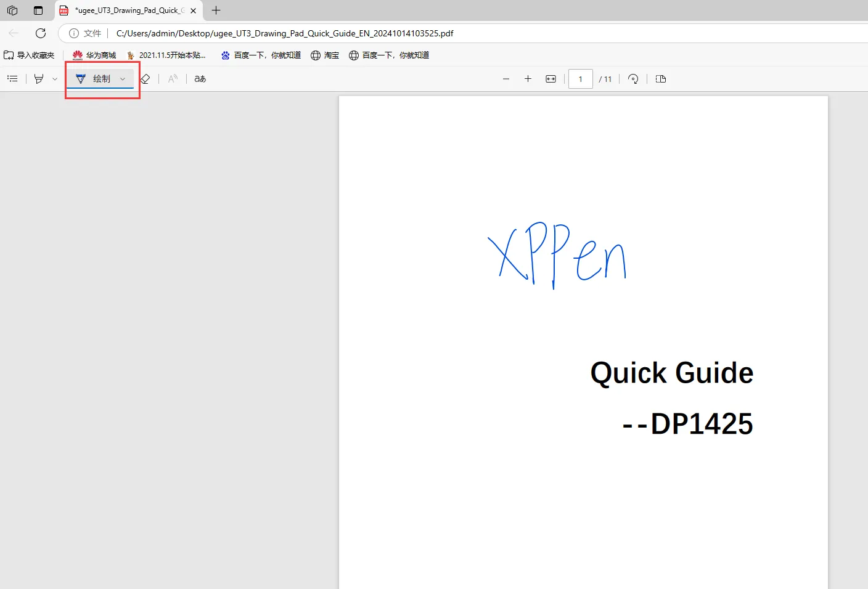Click the "/ 11" total pages text
This screenshot has height=589, width=868.
tap(605, 79)
